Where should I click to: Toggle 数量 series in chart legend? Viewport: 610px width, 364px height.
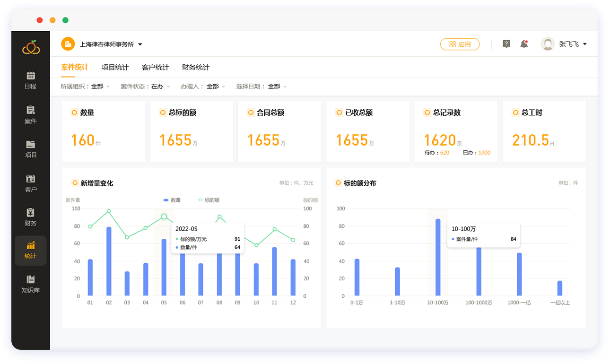click(x=172, y=200)
